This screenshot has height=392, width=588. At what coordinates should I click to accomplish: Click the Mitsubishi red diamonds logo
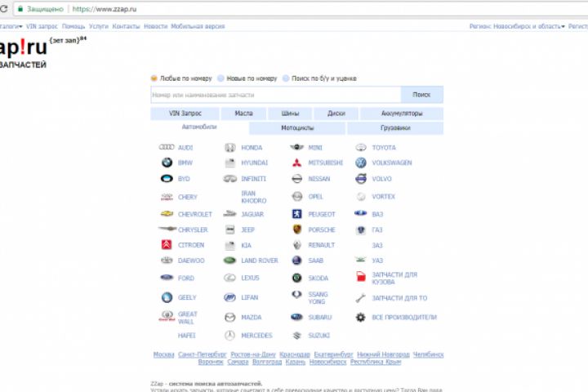tap(296, 163)
